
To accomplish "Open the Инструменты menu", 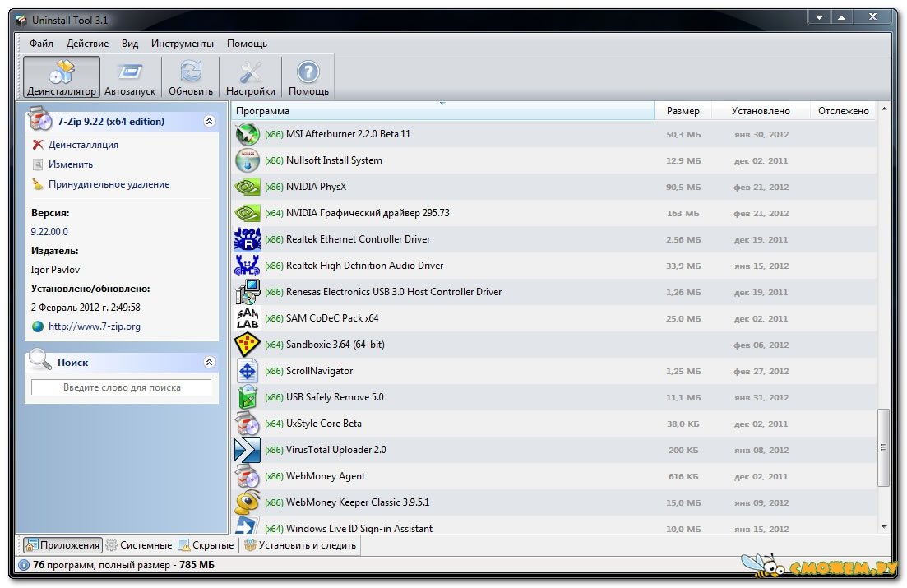I will pos(183,44).
